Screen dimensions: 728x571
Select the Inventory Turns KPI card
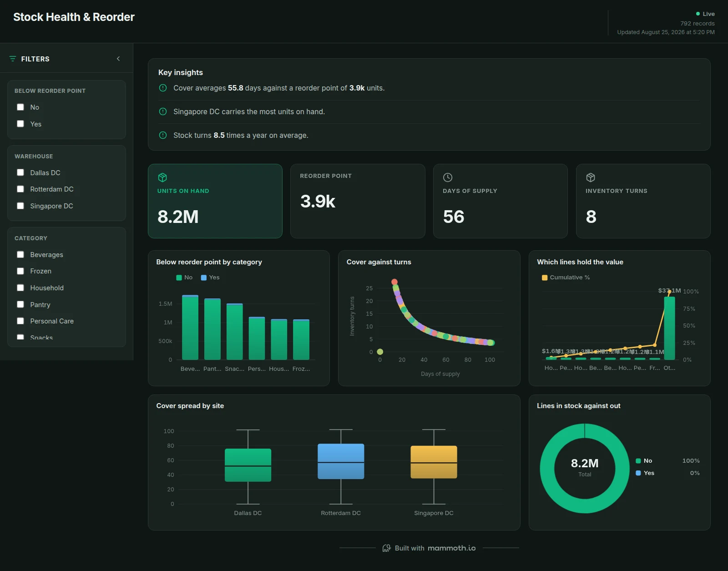[643, 201]
